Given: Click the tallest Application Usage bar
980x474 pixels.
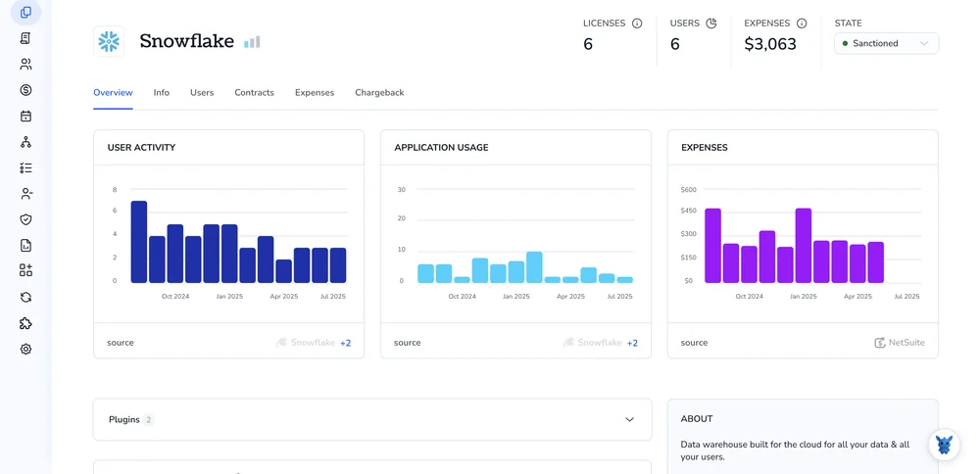Looking at the screenshot, I should [x=534, y=267].
